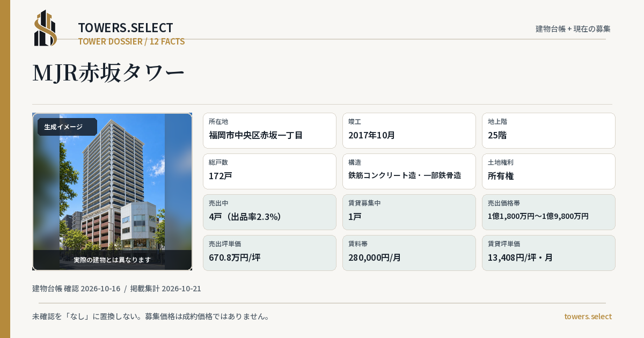Open the towers.select footer link
Viewport: 644px width, 338px height.
tap(588, 317)
